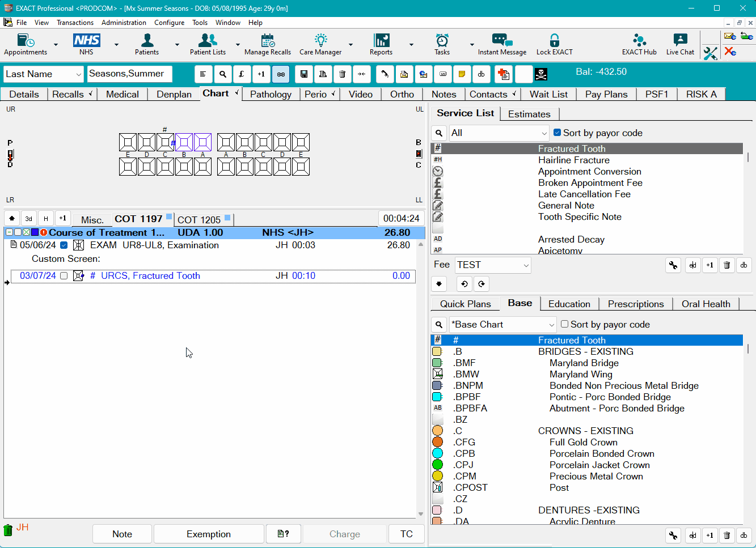Open the Fee TEST dropdown

[x=526, y=265]
